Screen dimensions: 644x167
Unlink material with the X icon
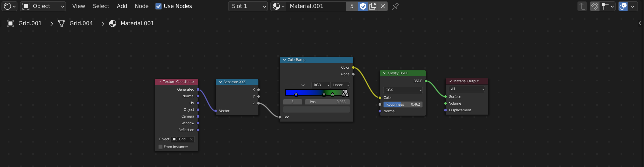click(383, 6)
